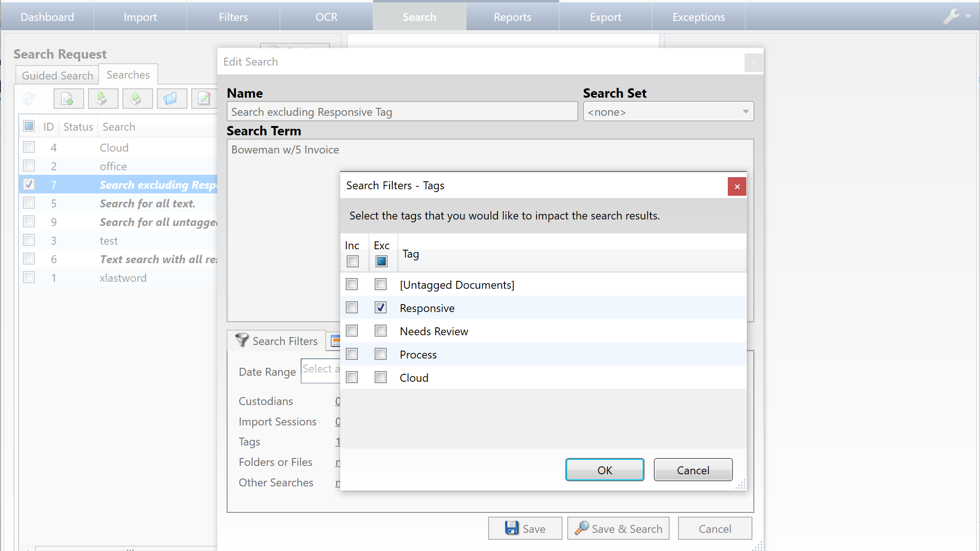
Task: Switch to the Filters tab
Action: pyautogui.click(x=233, y=17)
